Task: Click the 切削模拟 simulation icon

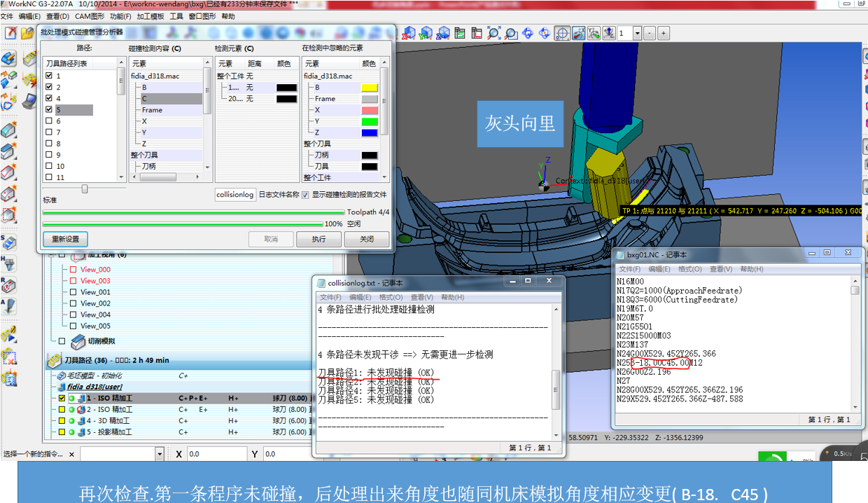Action: pyautogui.click(x=78, y=341)
